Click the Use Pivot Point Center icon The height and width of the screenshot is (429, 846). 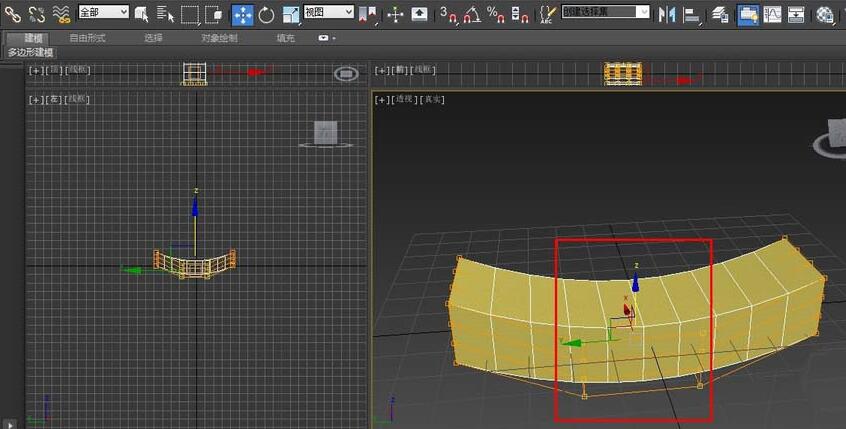coord(367,15)
